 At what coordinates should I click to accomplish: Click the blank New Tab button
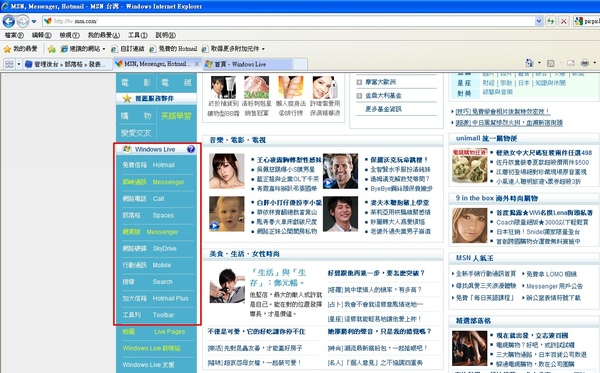point(300,64)
